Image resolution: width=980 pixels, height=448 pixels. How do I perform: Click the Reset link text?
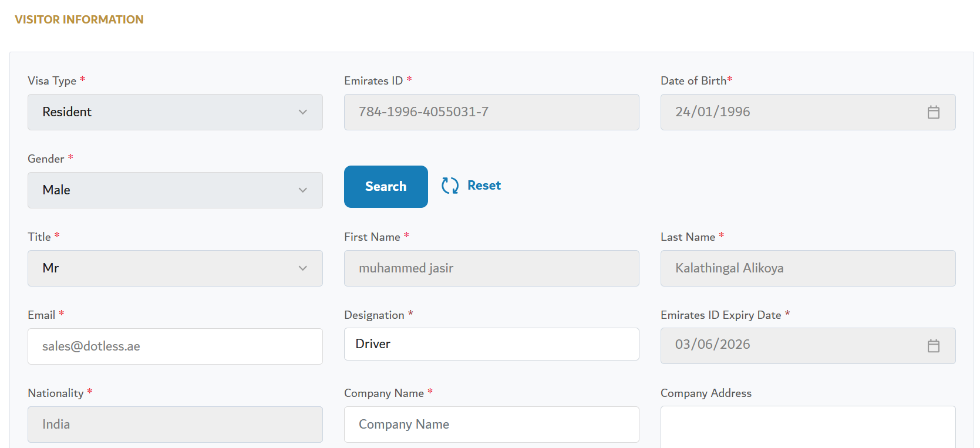(484, 186)
